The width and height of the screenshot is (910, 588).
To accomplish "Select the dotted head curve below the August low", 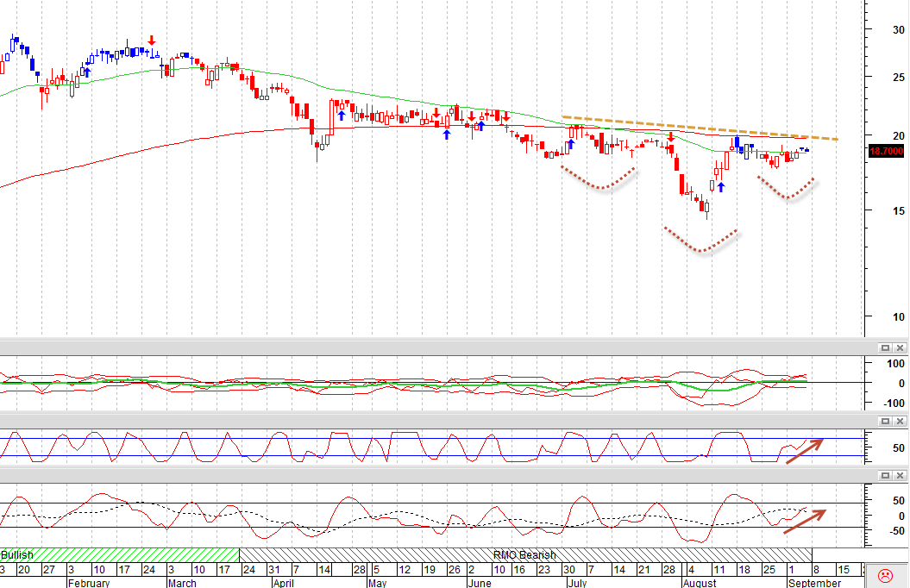I will click(701, 240).
